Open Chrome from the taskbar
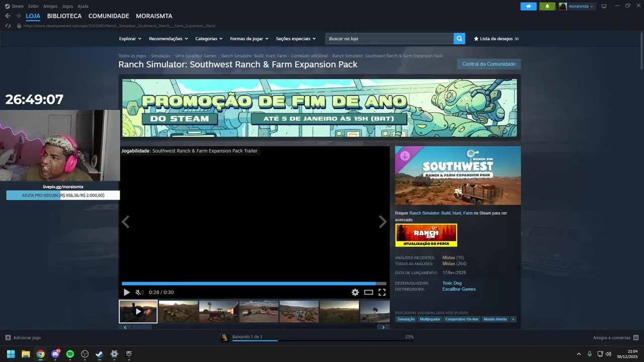644x362 pixels. 40,354
